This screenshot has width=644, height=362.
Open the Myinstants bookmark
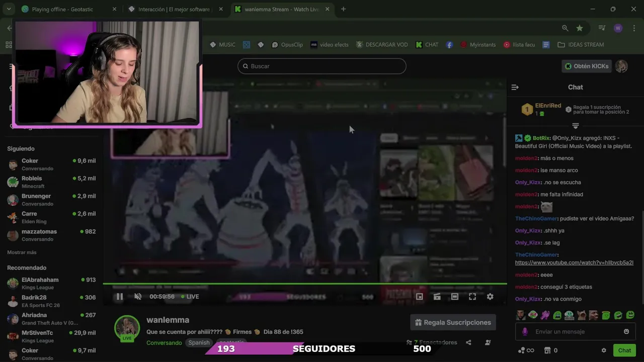click(478, 44)
